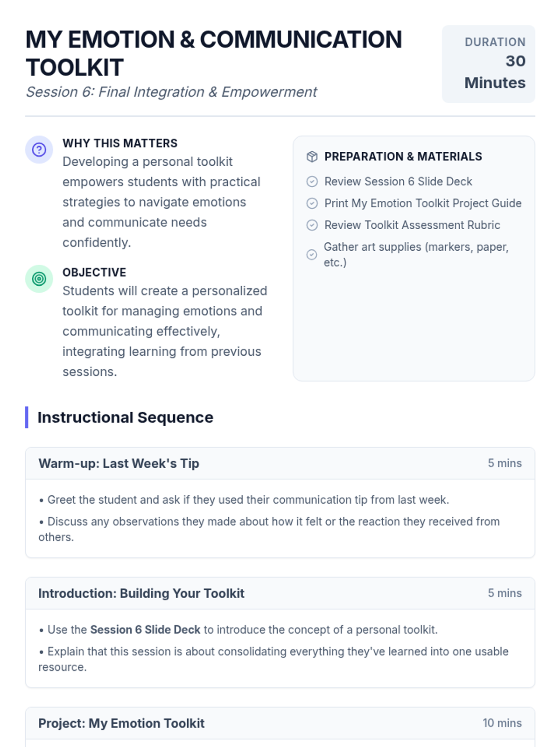Click the question mark icon beside Why This Matters
The image size is (560, 747).
tap(39, 150)
